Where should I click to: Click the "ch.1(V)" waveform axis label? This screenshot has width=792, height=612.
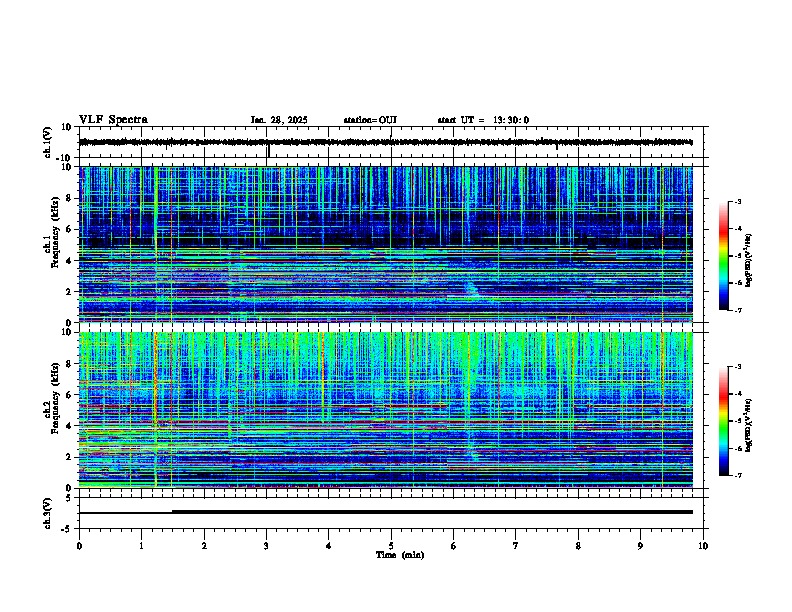(x=48, y=142)
